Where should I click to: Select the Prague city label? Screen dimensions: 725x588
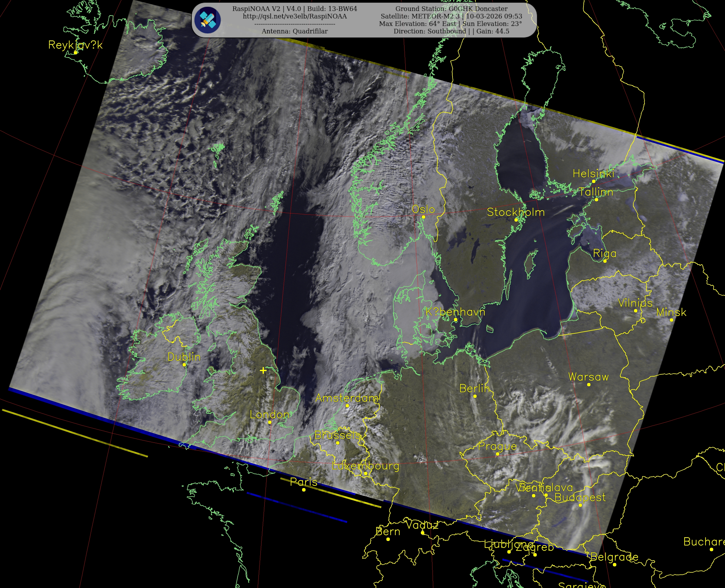pyautogui.click(x=497, y=446)
